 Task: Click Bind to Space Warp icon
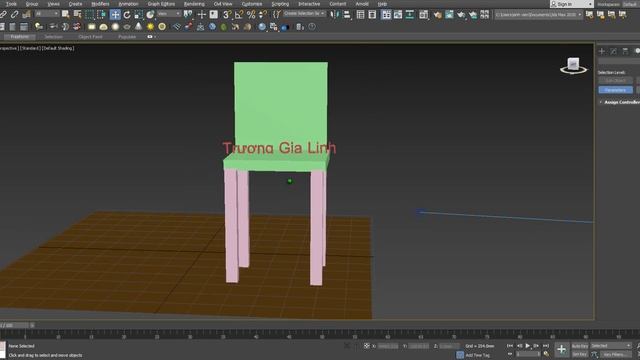coord(27,15)
